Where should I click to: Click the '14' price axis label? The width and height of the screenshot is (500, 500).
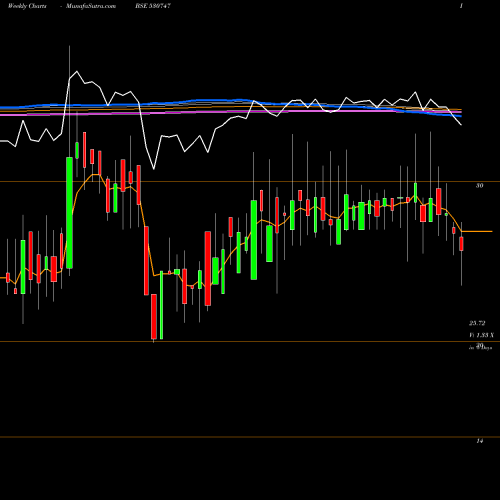[x=479, y=441]
